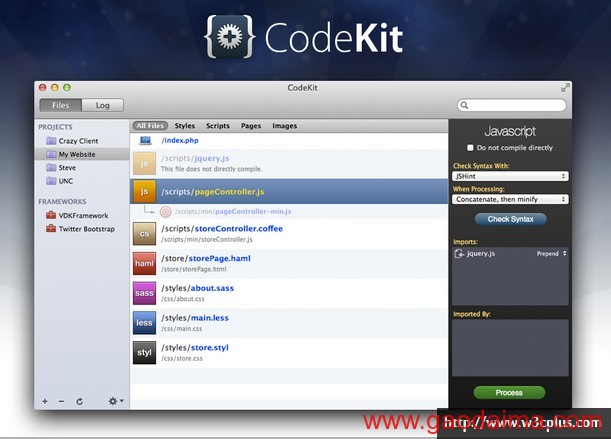Image resolution: width=611 pixels, height=439 pixels.
Task: Switch to the Log view
Action: [102, 105]
